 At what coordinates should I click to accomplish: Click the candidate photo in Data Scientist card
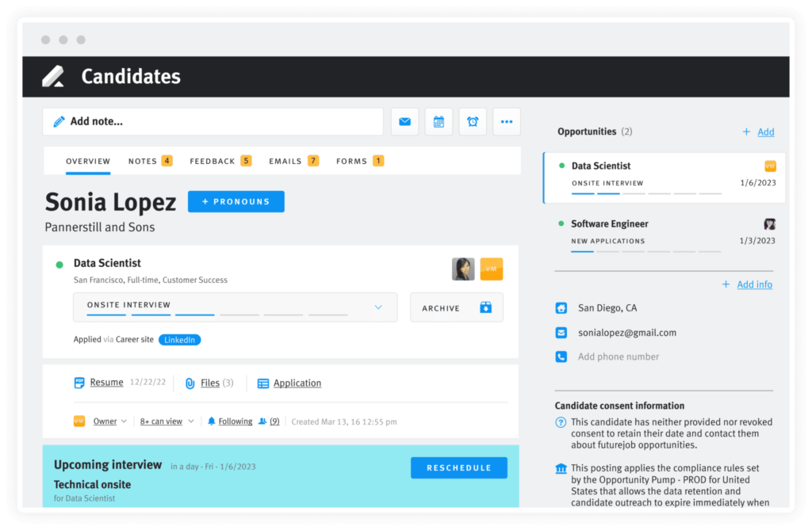(463, 269)
